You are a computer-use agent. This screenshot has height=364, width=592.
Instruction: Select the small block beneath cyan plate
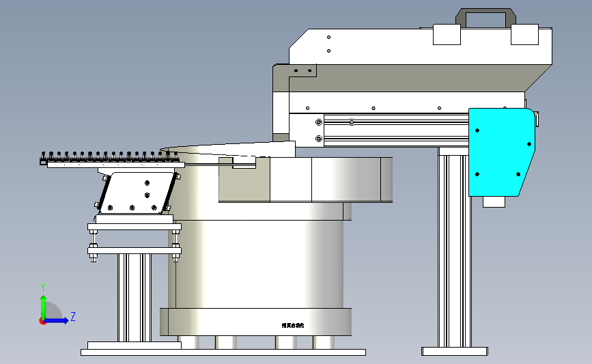(494, 201)
